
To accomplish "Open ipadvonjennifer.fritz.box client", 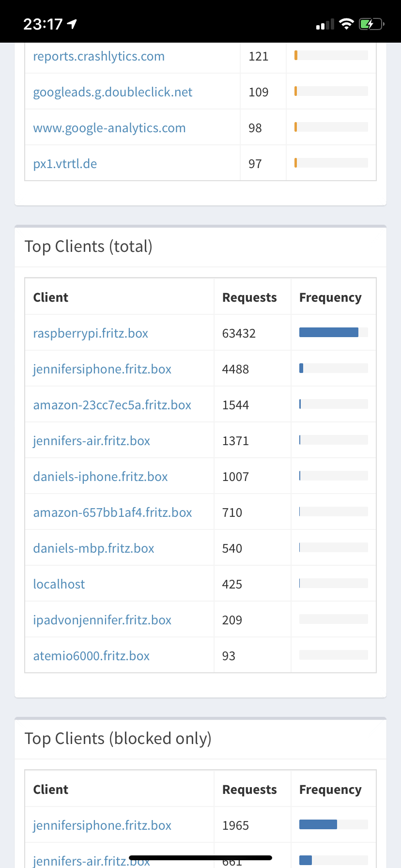I will [102, 620].
